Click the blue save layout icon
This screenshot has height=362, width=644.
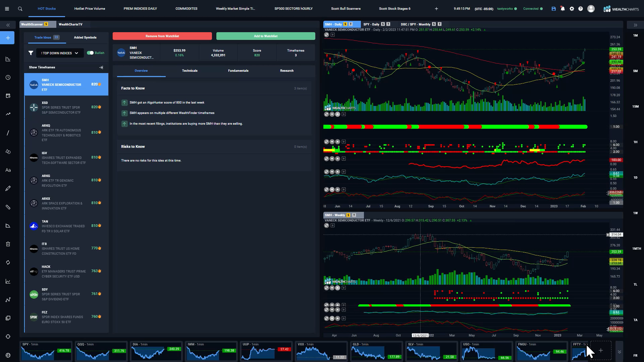click(x=554, y=9)
